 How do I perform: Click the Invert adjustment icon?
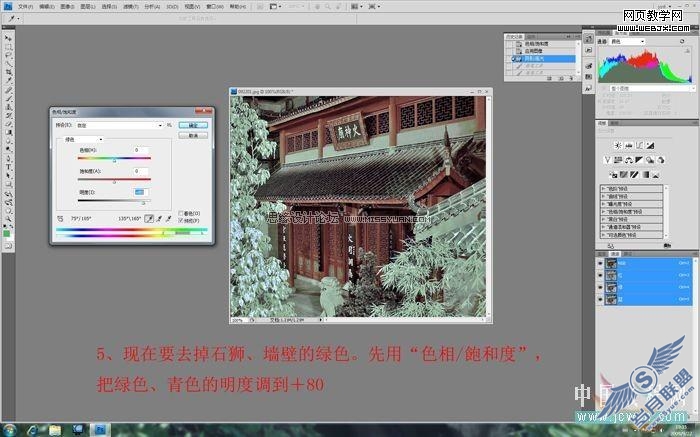[x=613, y=175]
